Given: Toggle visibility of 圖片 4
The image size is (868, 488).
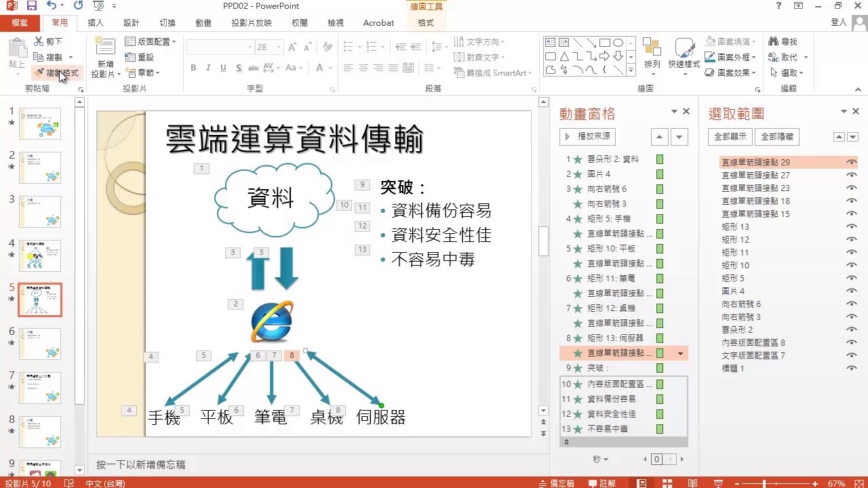Looking at the screenshot, I should 850,291.
